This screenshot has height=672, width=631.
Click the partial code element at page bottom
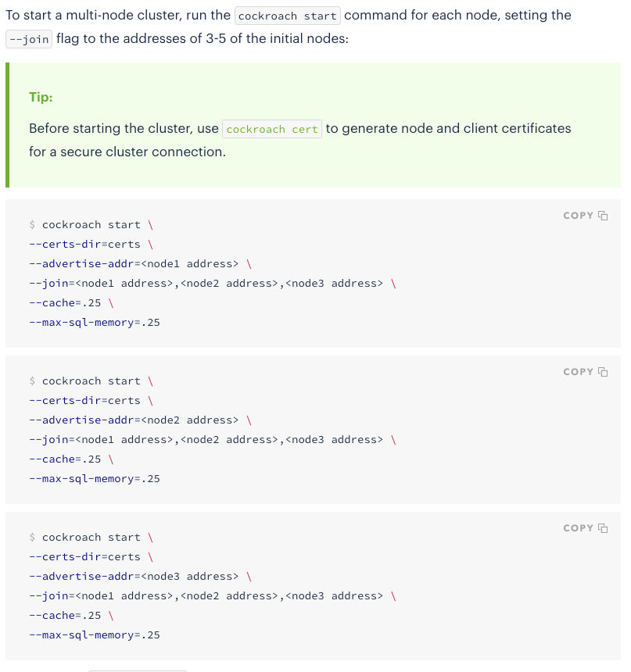click(x=138, y=670)
